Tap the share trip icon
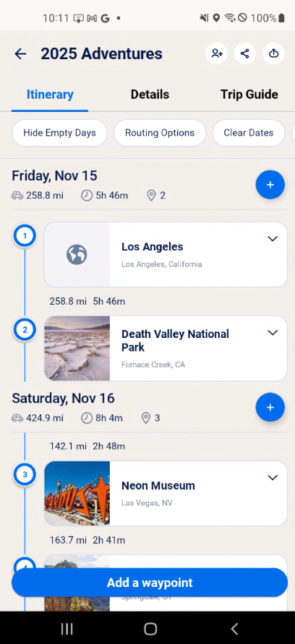This screenshot has height=644, width=295. coord(245,53)
